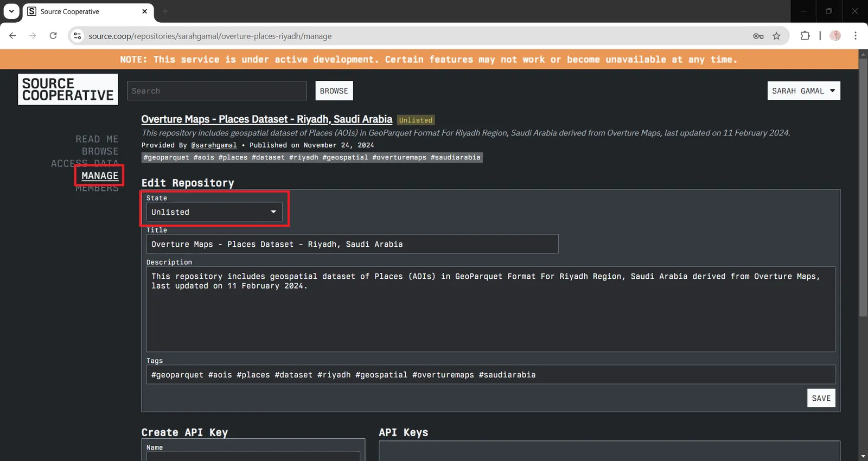The width and height of the screenshot is (868, 461).
Task: Click the BROWSE button next to Search
Action: [334, 91]
